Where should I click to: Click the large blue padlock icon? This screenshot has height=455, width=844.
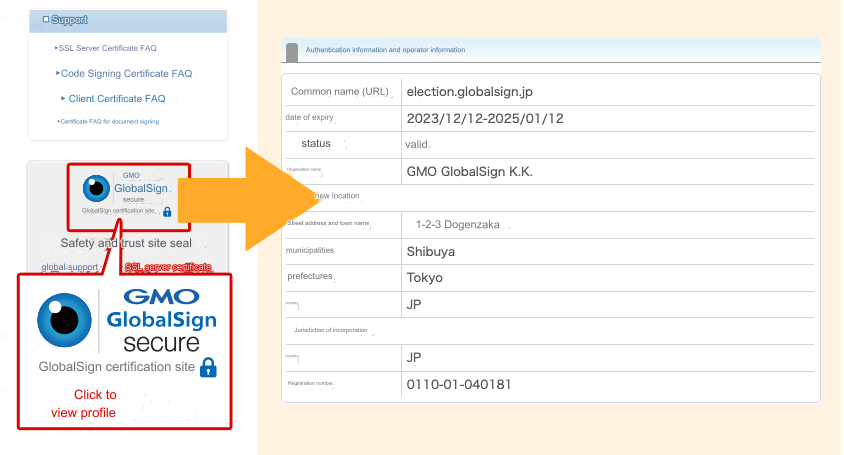click(208, 367)
